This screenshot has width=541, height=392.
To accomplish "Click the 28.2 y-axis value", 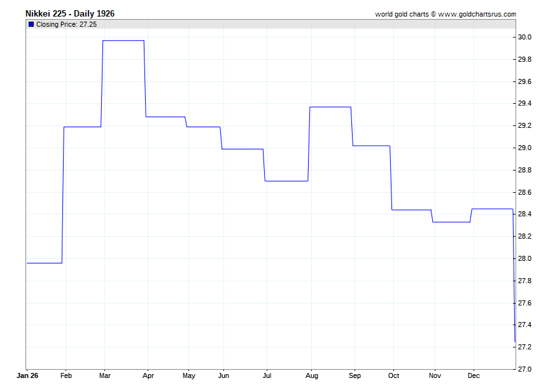I will 524,236.
